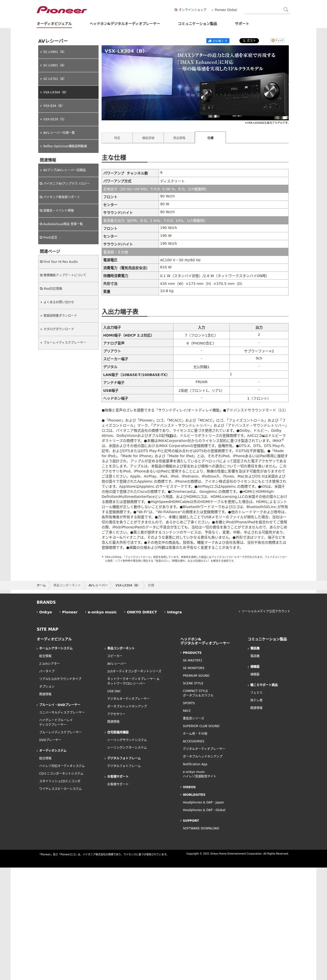
Task: Open Proの証言 sidebar link
Action: tap(68, 237)
